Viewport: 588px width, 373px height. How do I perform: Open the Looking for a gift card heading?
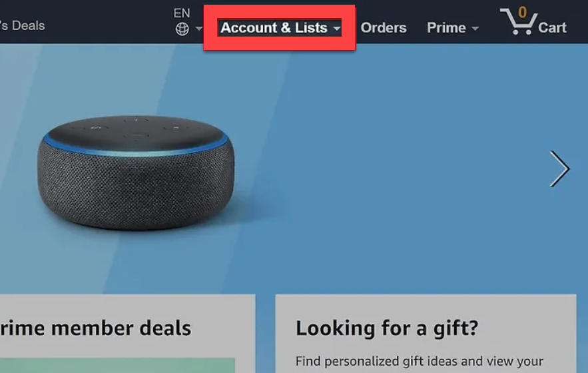point(387,328)
